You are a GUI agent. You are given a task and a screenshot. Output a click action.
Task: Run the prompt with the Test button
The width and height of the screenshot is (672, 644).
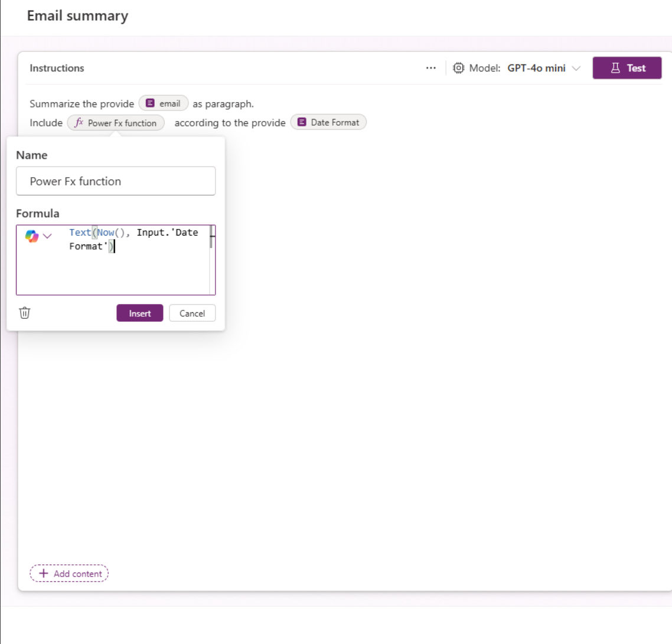627,68
